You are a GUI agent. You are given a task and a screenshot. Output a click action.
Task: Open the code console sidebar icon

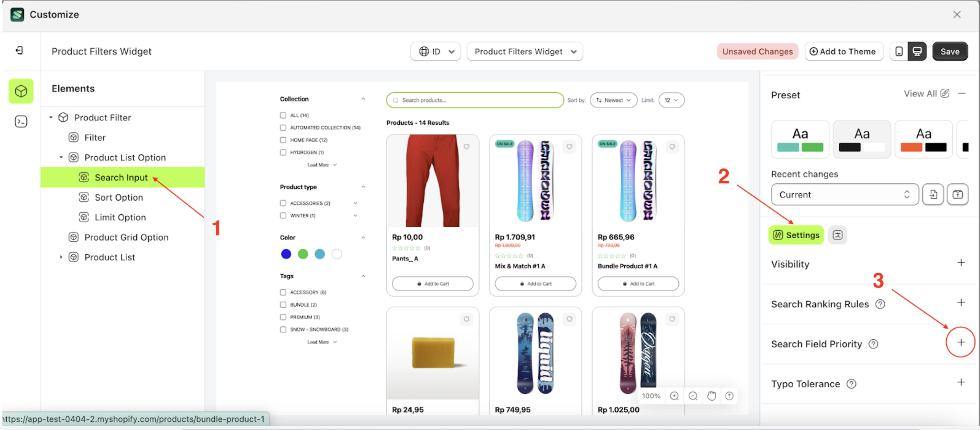pos(21,121)
